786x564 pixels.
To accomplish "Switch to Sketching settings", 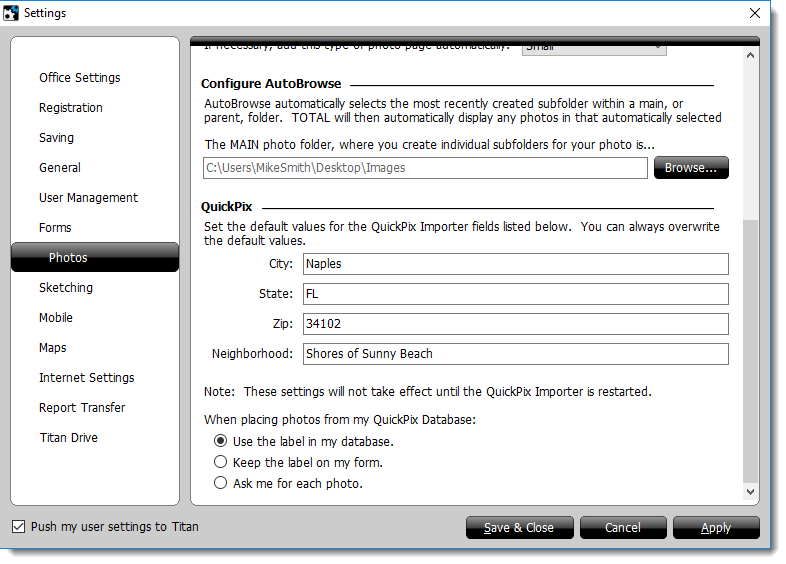I will pos(66,288).
